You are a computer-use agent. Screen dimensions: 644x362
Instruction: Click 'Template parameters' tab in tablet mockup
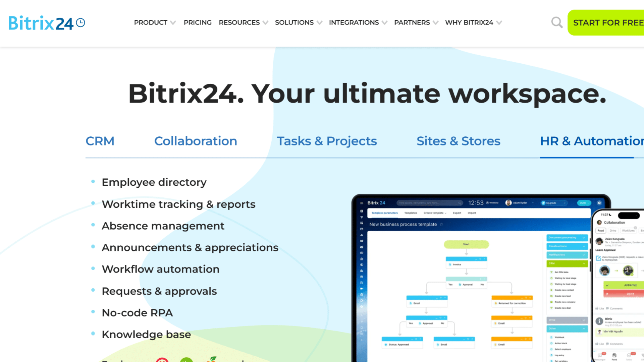coord(384,213)
